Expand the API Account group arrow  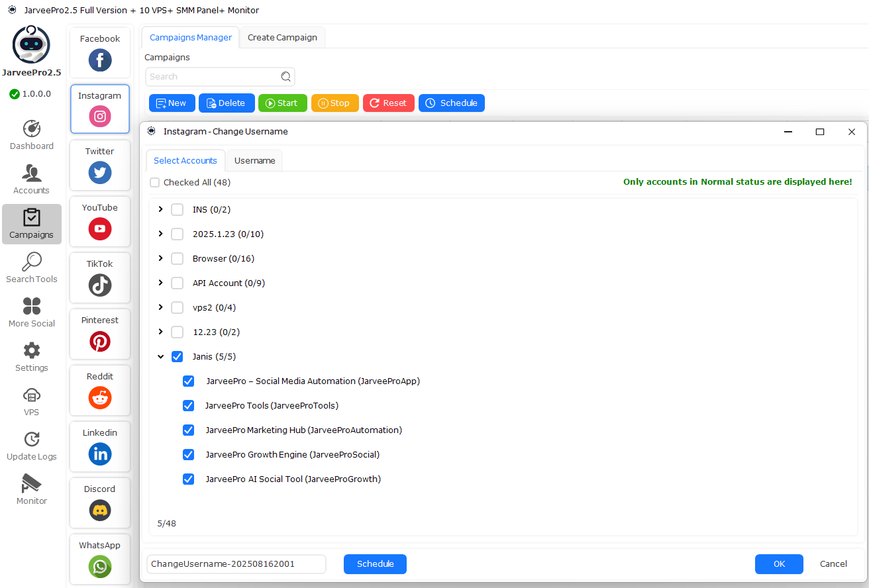tap(160, 283)
